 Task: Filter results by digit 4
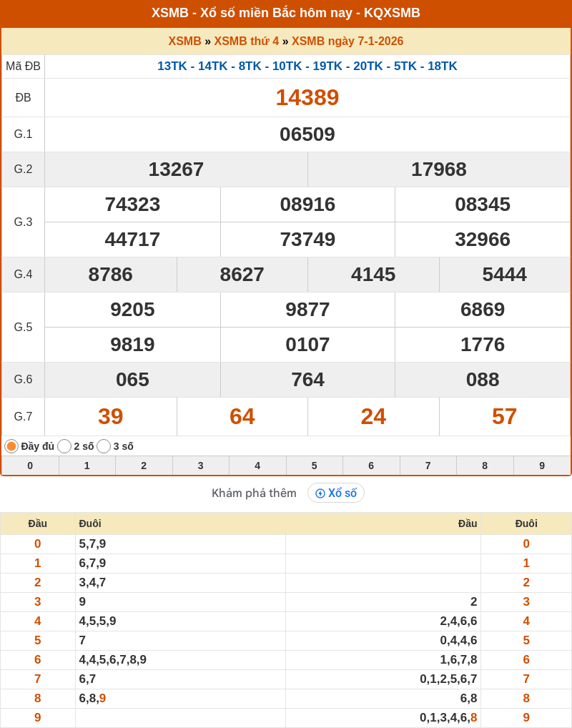click(x=257, y=466)
